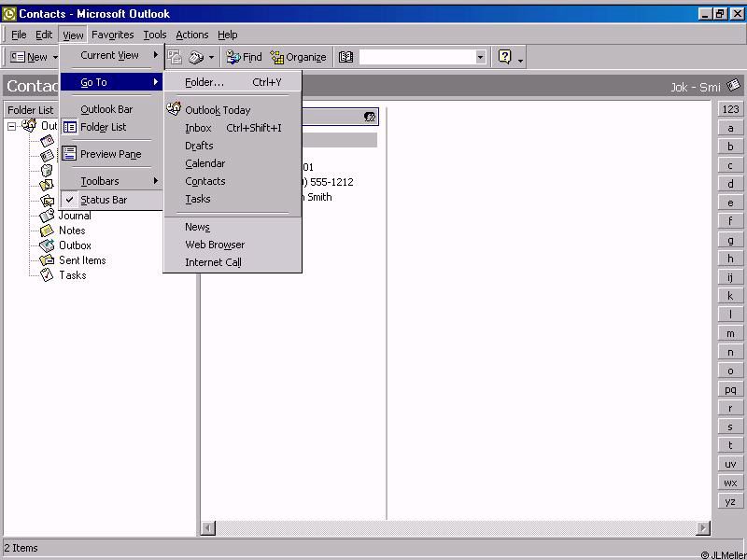Image resolution: width=747 pixels, height=560 pixels.
Task: Collapse the Outlook Today folder tree
Action: 11,126
